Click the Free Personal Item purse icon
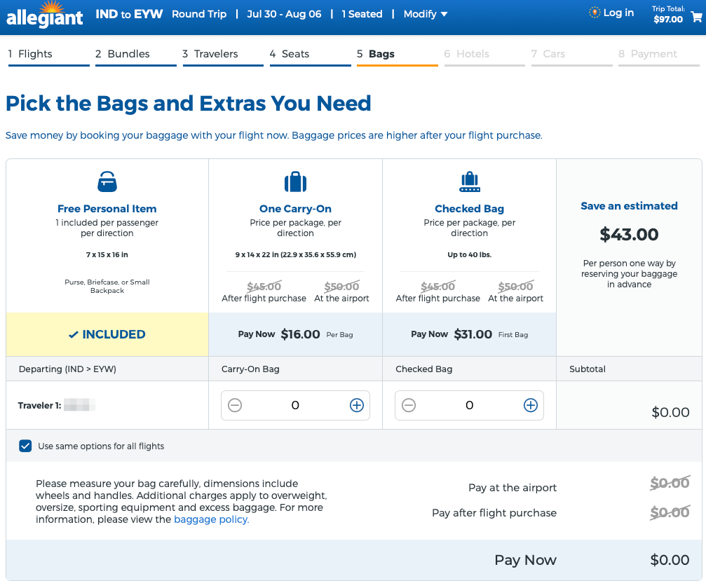 (107, 183)
